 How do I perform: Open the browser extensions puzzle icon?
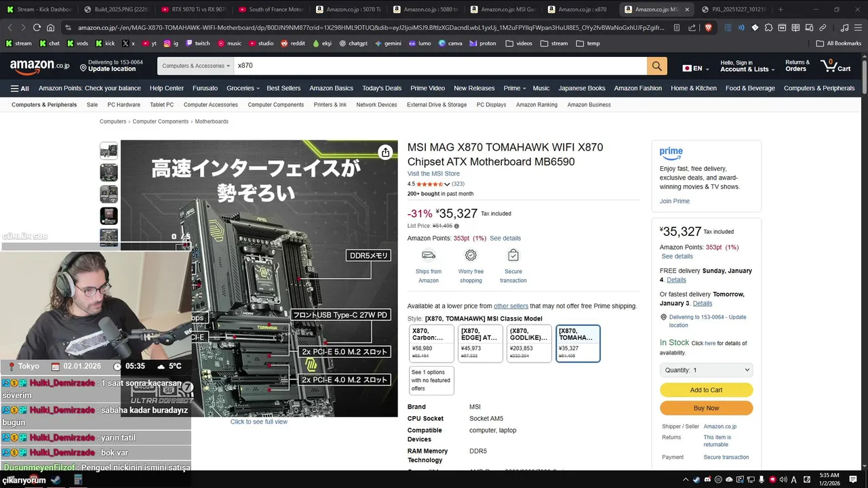[768, 28]
